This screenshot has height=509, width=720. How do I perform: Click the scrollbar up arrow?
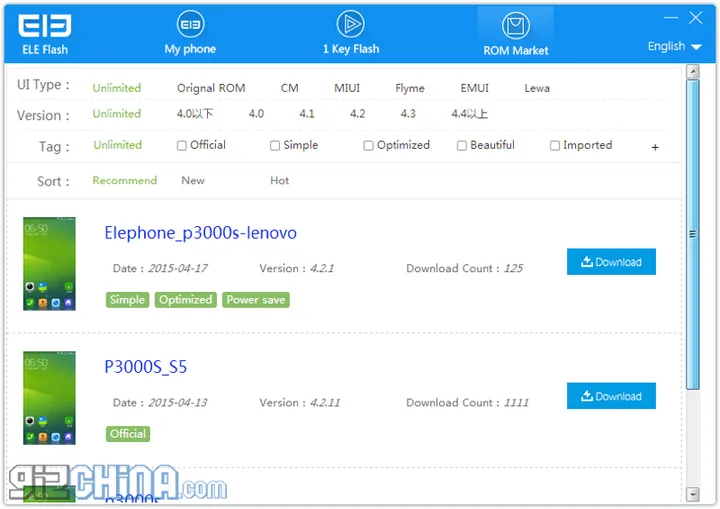pos(692,71)
